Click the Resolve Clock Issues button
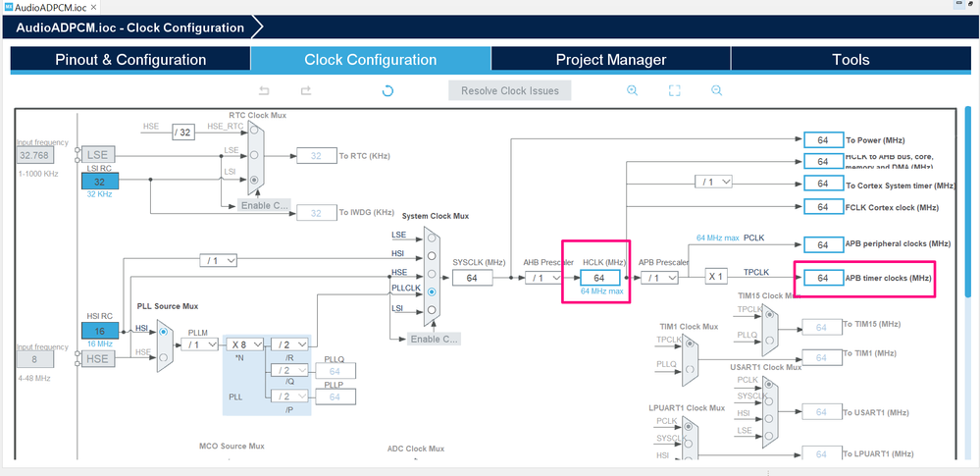The image size is (980, 476). (x=510, y=90)
